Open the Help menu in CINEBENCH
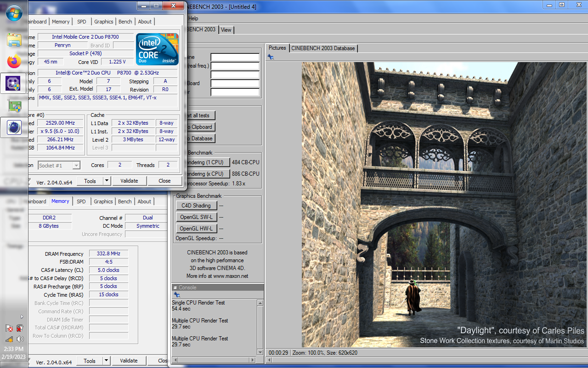 tap(193, 18)
